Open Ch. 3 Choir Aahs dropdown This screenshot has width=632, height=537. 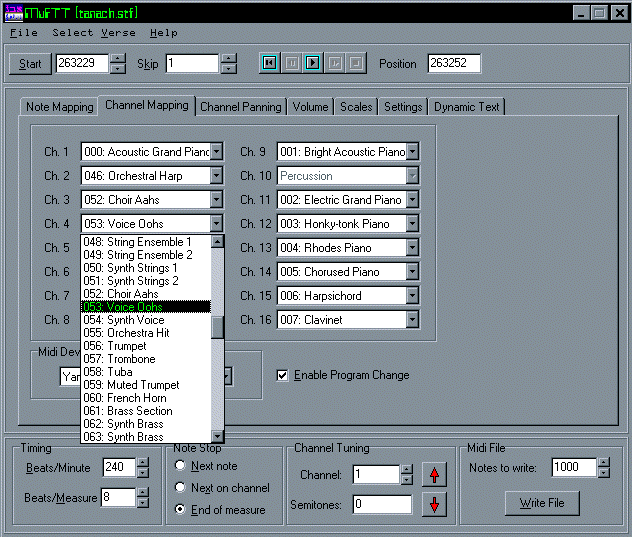click(216, 200)
